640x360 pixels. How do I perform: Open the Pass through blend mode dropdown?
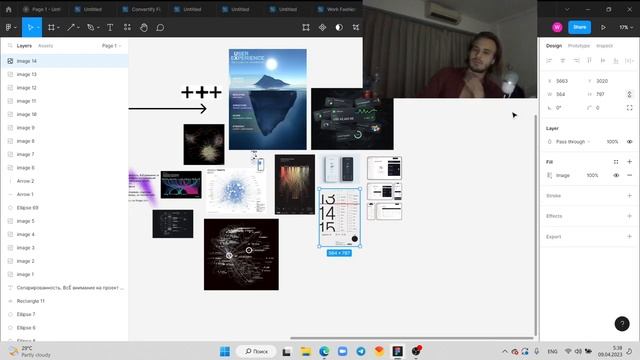tap(573, 142)
